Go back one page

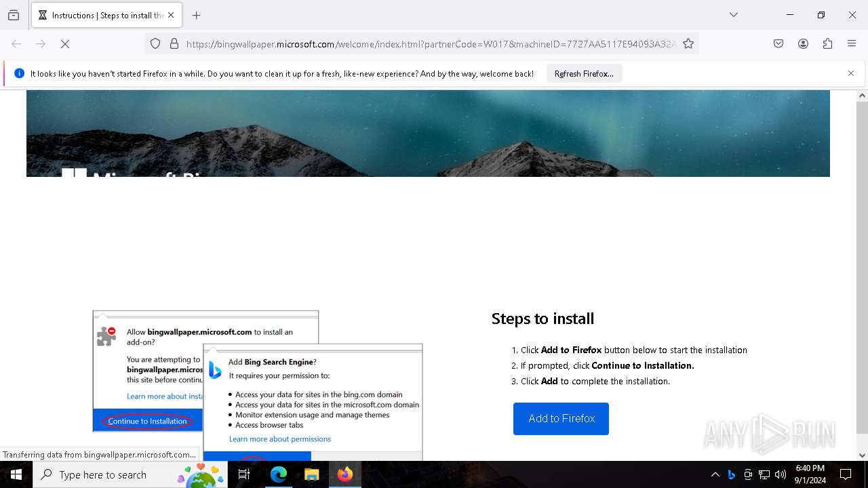click(x=16, y=43)
